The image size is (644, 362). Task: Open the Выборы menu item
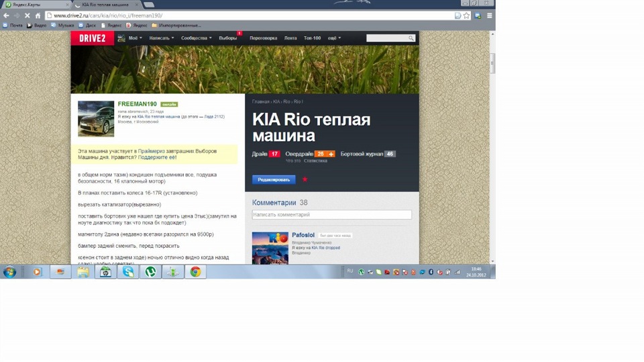(228, 38)
